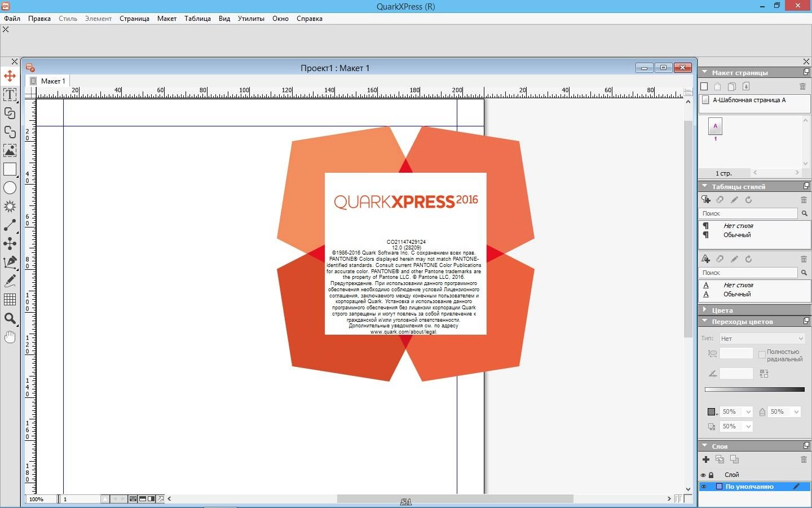Switch to the Макет 1 tab

point(48,81)
